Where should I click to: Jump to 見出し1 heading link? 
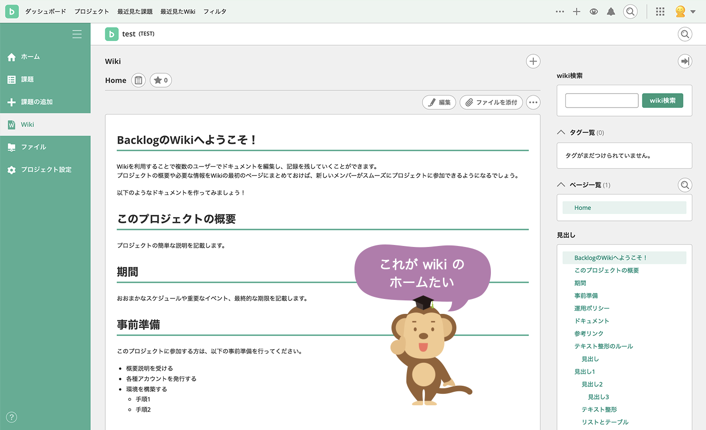pyautogui.click(x=584, y=371)
